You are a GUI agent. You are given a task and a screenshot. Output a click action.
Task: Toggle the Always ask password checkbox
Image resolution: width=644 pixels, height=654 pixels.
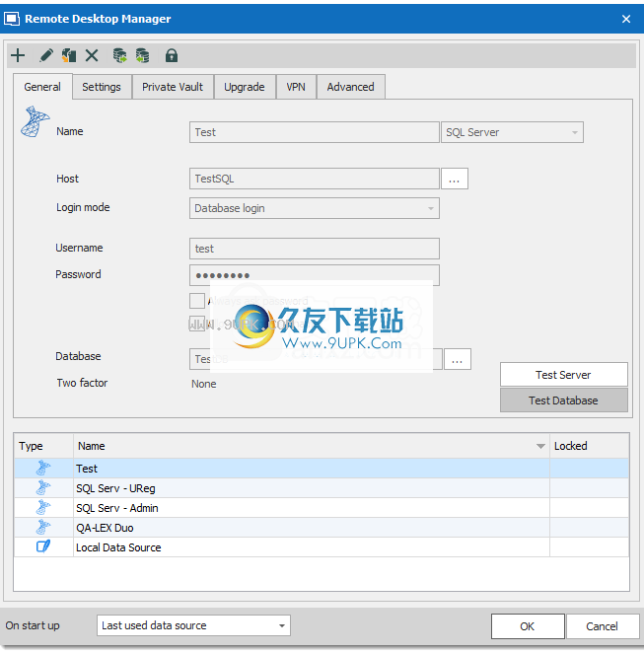tap(197, 300)
